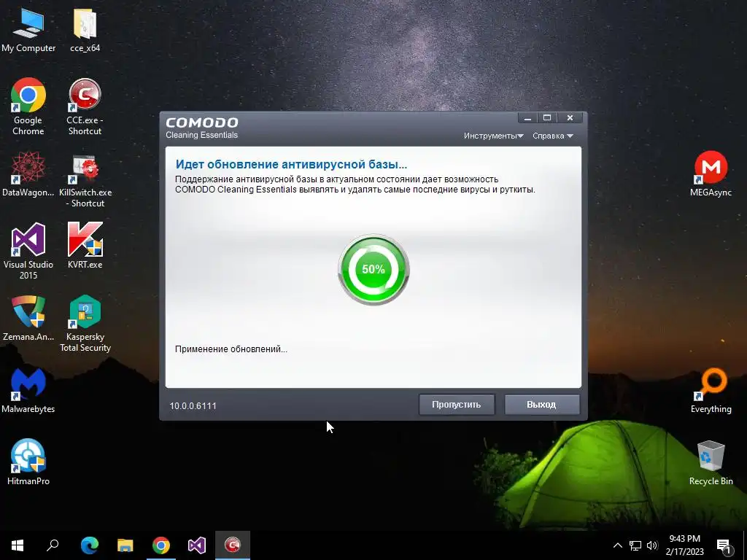Open the My Computer desktop icon

pyautogui.click(x=28, y=30)
